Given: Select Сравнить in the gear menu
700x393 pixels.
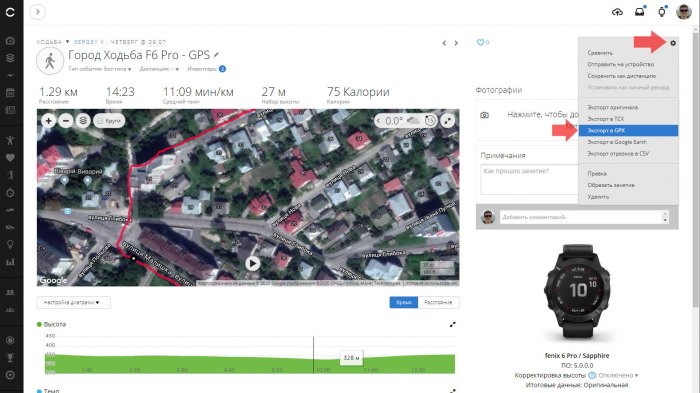Looking at the screenshot, I should point(600,53).
